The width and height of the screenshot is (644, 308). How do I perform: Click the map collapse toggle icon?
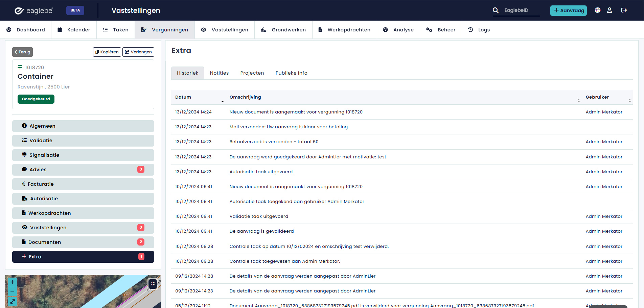153,284
